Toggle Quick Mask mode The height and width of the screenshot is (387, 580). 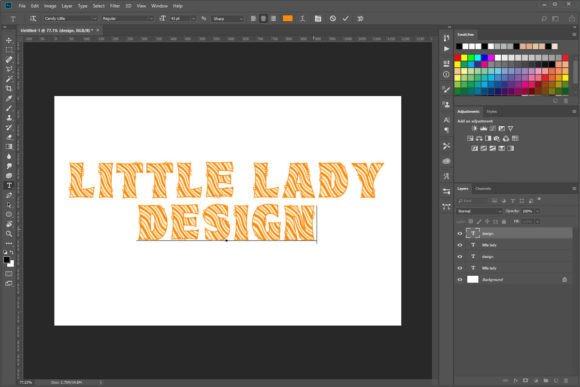pyautogui.click(x=9, y=274)
